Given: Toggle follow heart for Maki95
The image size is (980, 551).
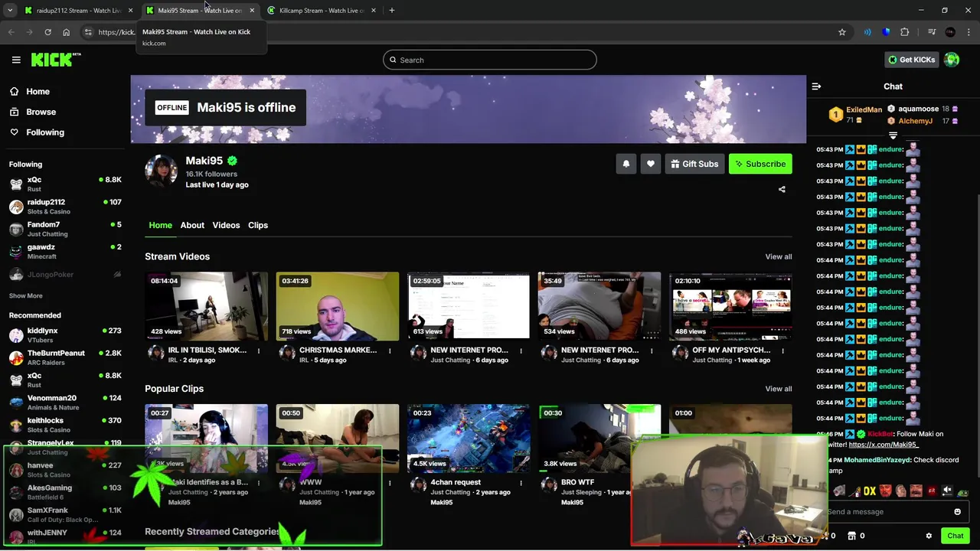Looking at the screenshot, I should coord(651,164).
